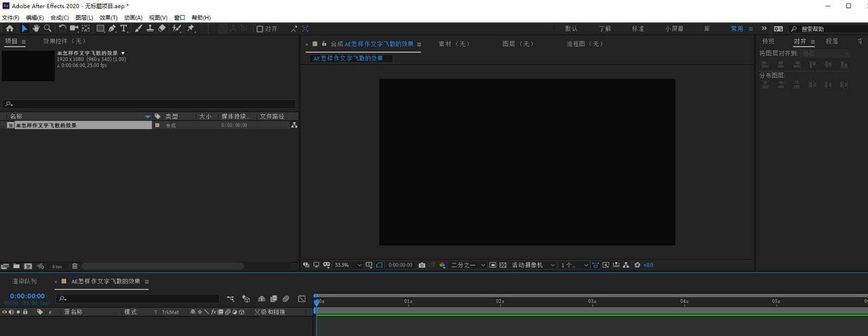The image size is (868, 336).
Task: Select the Clone Stamp tool
Action: tap(150, 28)
